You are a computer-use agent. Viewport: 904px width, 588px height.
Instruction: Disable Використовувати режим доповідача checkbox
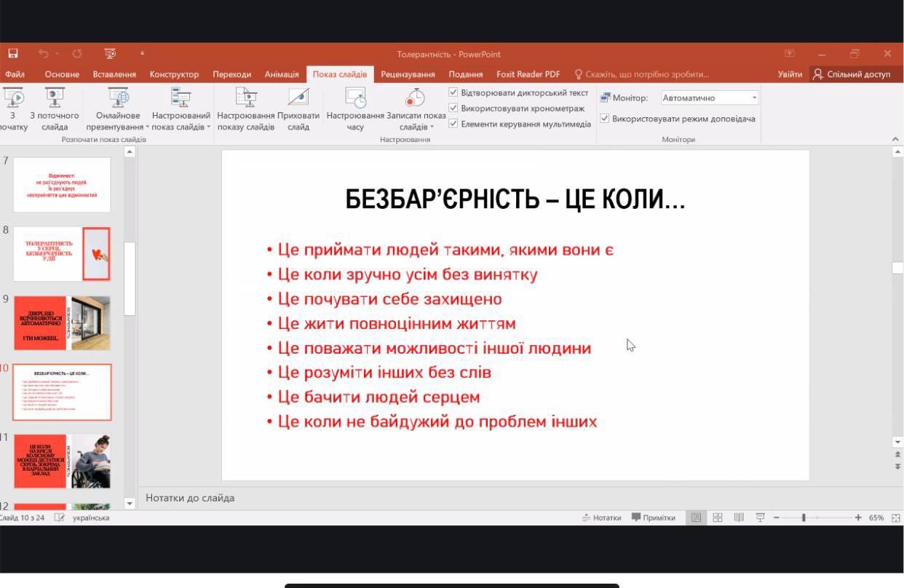605,119
